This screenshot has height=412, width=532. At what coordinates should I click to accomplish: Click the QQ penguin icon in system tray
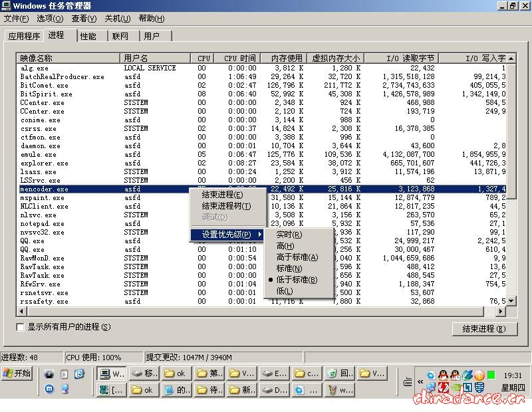443,375
